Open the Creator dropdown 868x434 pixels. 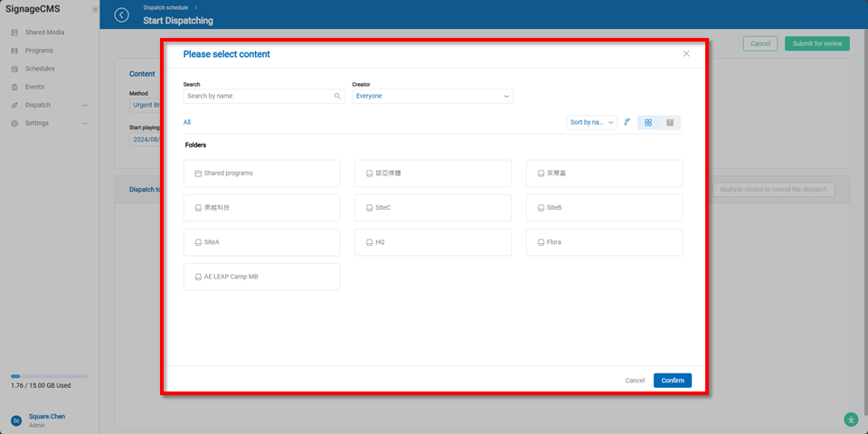click(x=432, y=96)
